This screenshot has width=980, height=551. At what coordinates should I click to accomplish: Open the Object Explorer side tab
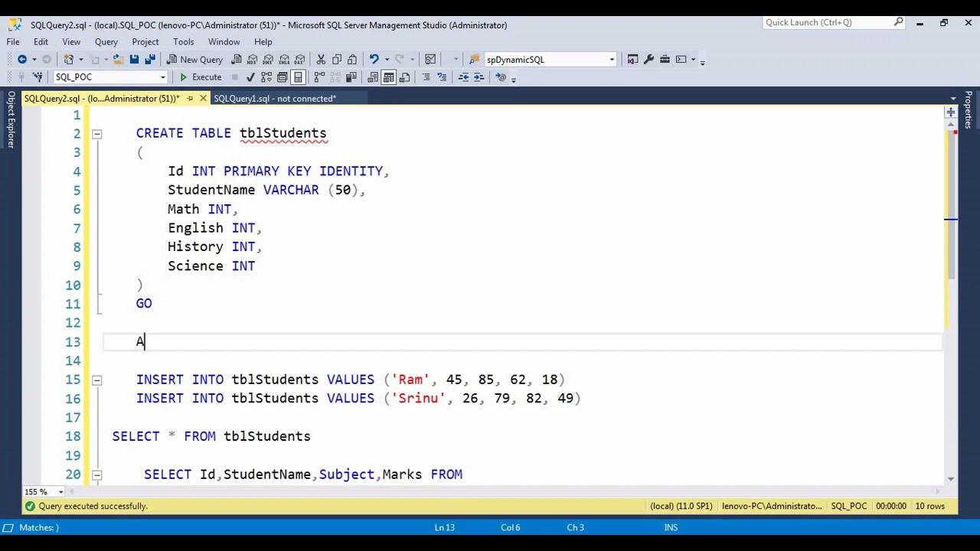pos(11,119)
